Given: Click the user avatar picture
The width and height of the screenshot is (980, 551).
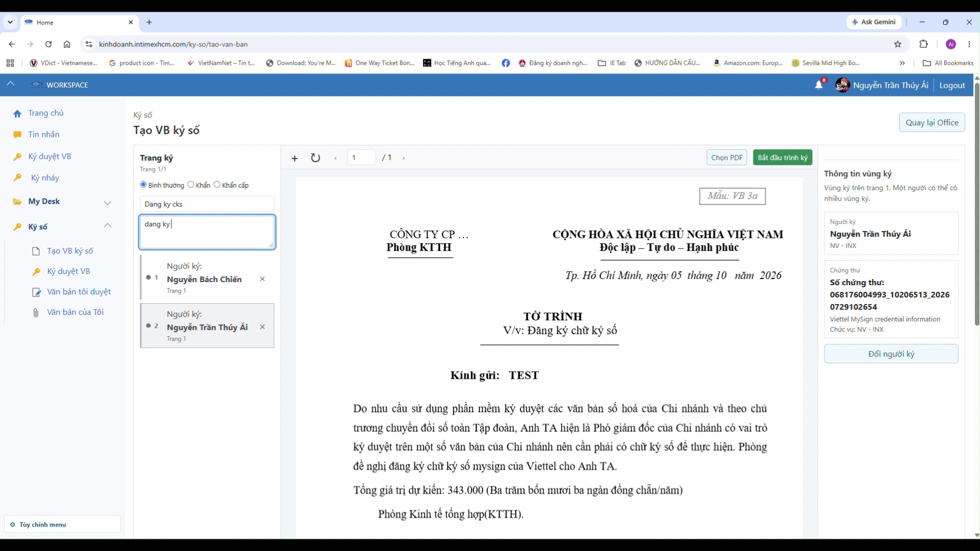Looking at the screenshot, I should point(842,85).
